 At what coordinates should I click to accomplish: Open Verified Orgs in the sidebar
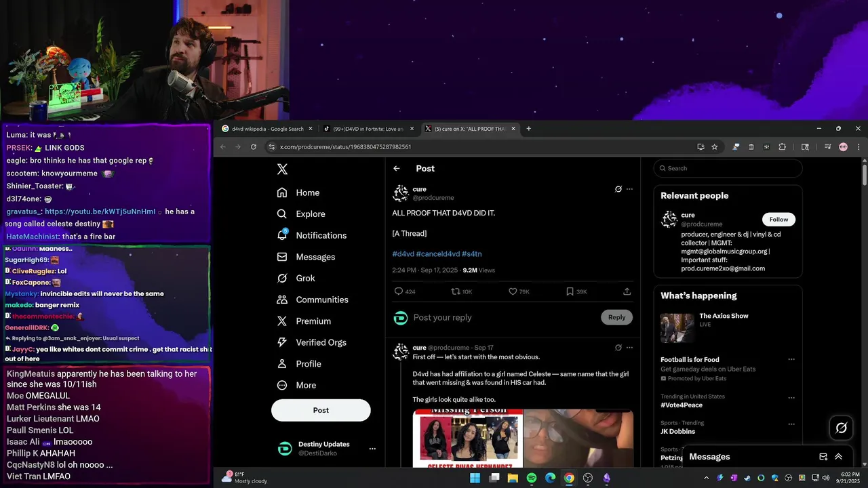tap(313, 342)
